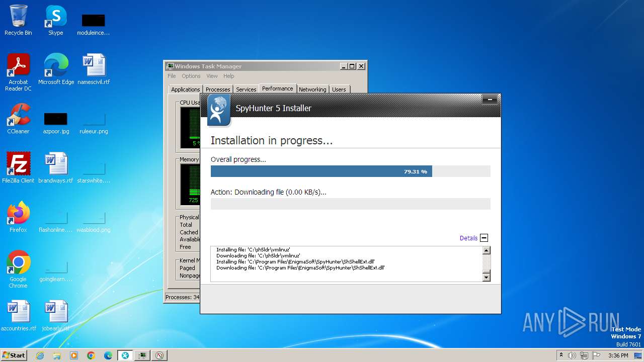Screen dimensions: 644x362
Task: Minimize the SpyHunter installer window
Action: pos(490,100)
